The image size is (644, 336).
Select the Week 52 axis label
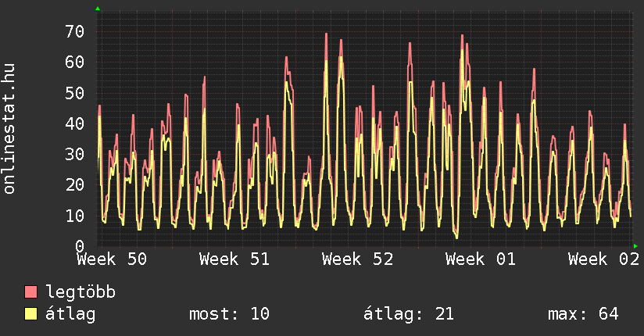(x=357, y=259)
